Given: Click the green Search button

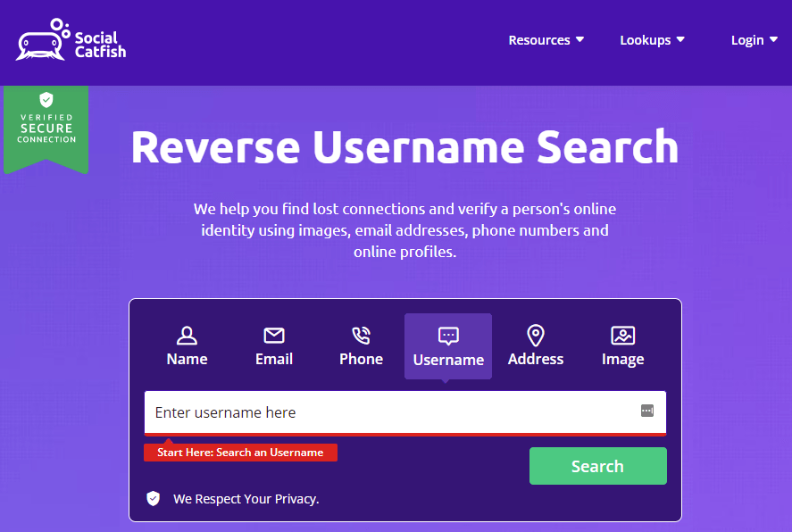Looking at the screenshot, I should pos(598,466).
